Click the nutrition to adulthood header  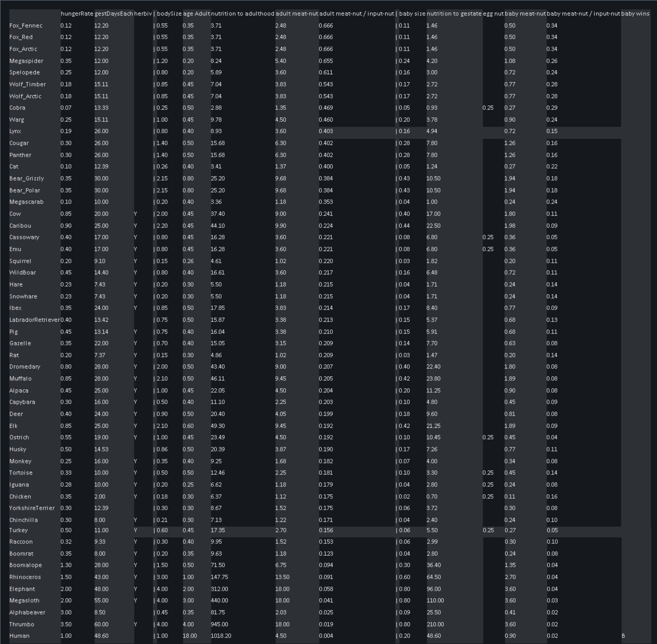(242, 14)
